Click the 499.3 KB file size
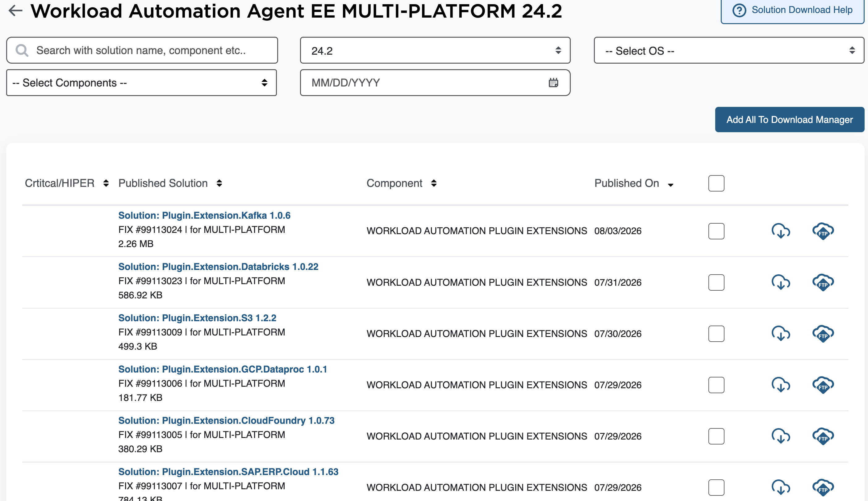This screenshot has height=501, width=868. pos(137,346)
